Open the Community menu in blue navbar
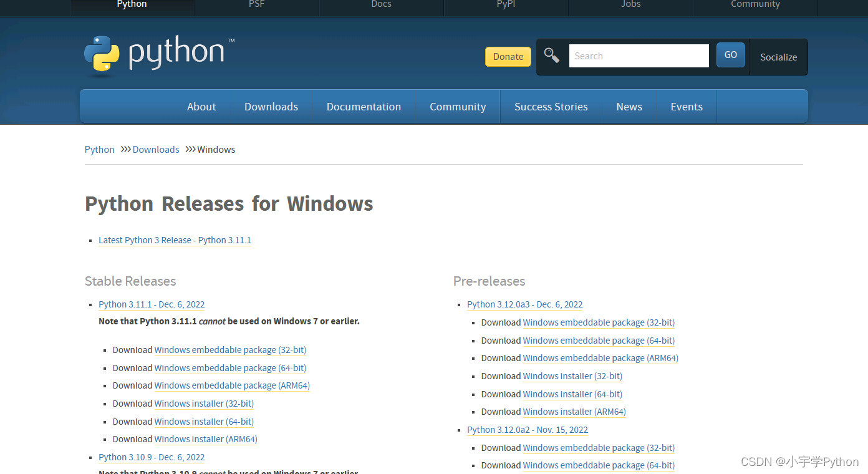 [x=458, y=107]
